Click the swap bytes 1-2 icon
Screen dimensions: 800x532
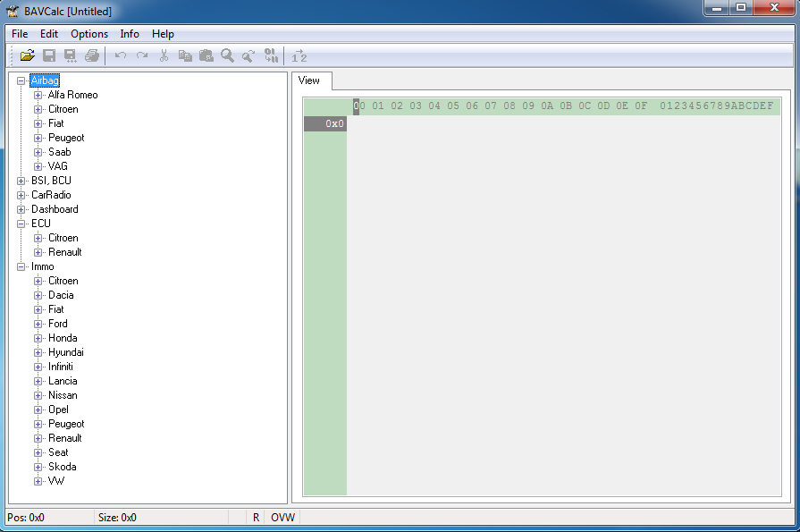(299, 55)
